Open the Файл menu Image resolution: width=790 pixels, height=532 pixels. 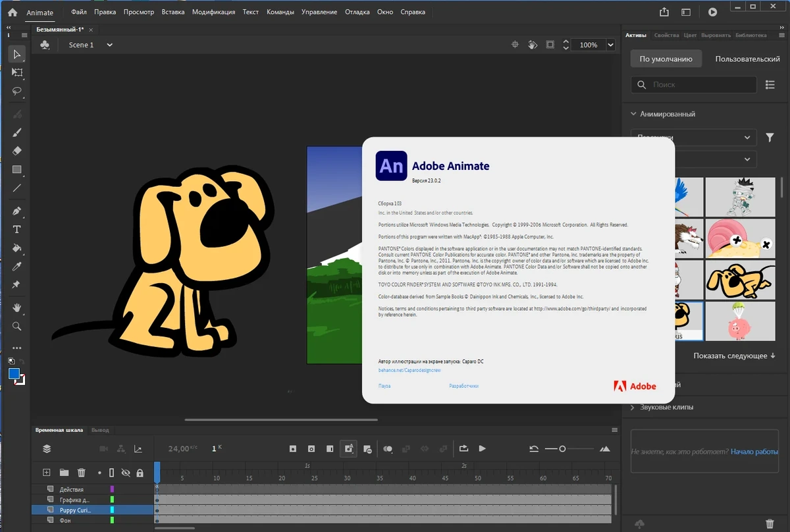(x=79, y=12)
